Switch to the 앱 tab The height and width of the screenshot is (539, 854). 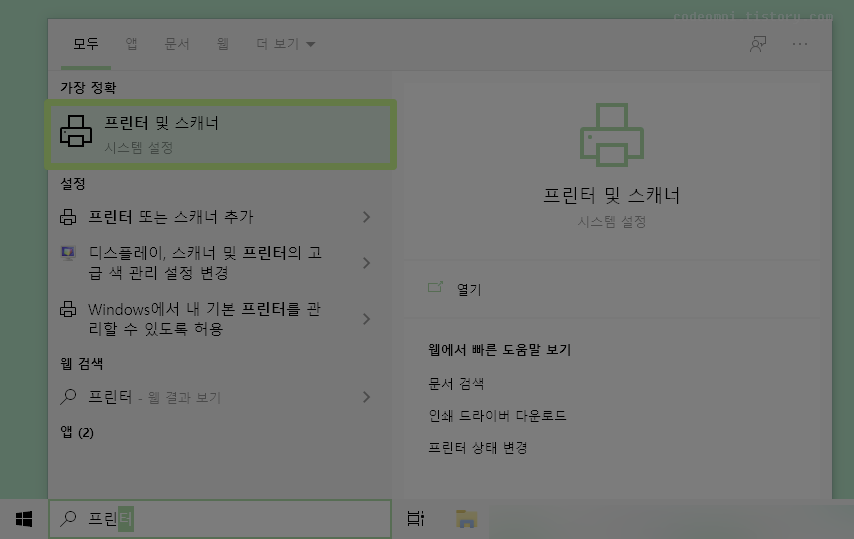coord(131,44)
